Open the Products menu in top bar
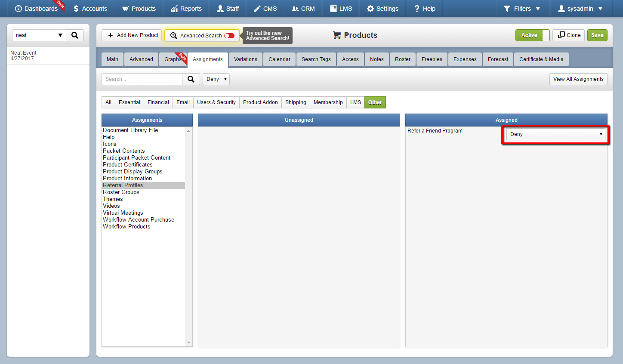Viewport: 623px width, 364px height. [x=139, y=9]
